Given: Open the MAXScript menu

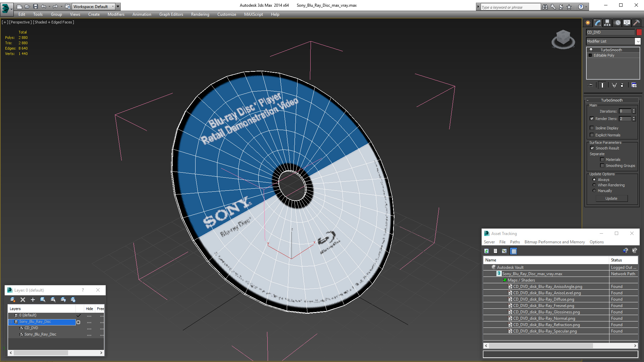Looking at the screenshot, I should [253, 14].
